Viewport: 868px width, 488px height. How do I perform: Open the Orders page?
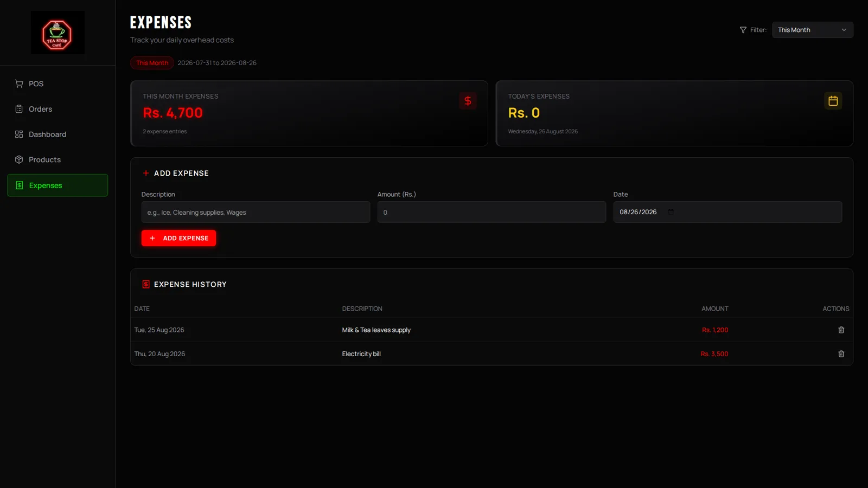(58, 109)
